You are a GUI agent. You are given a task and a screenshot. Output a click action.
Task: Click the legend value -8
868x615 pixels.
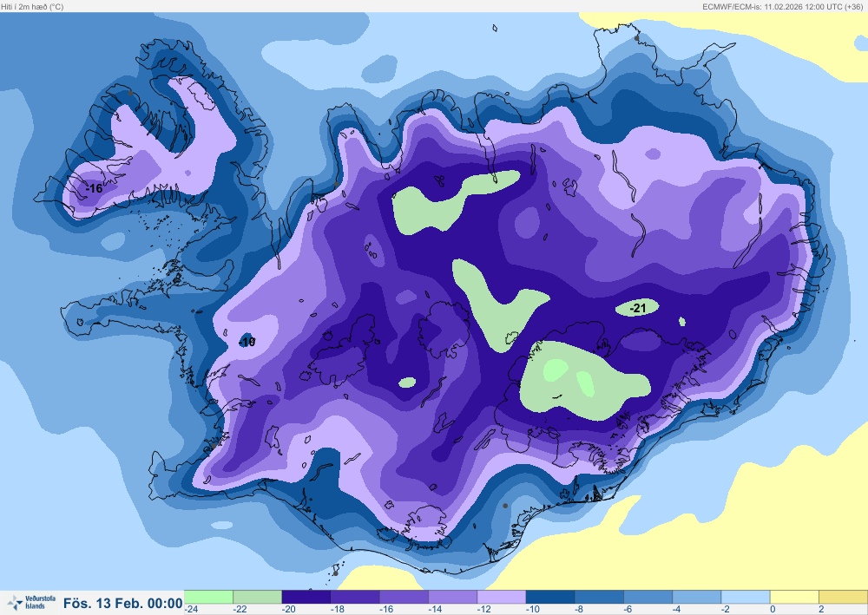[580, 610]
